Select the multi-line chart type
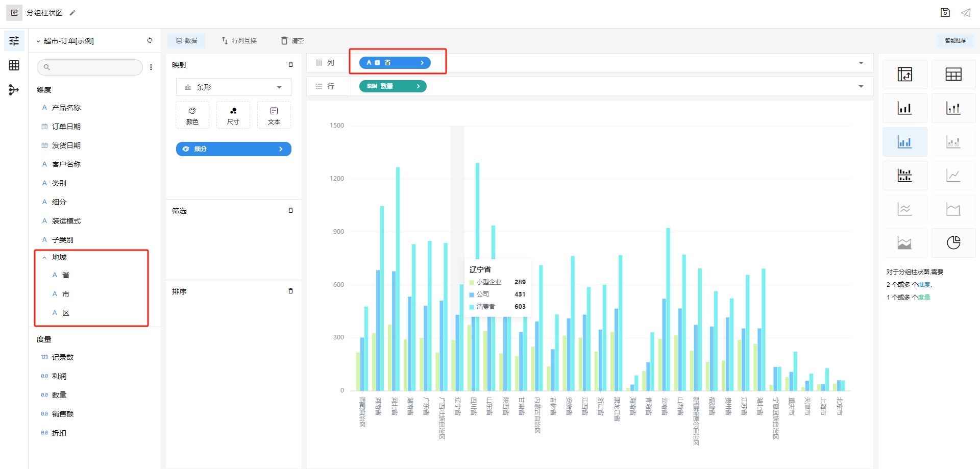 tap(904, 209)
